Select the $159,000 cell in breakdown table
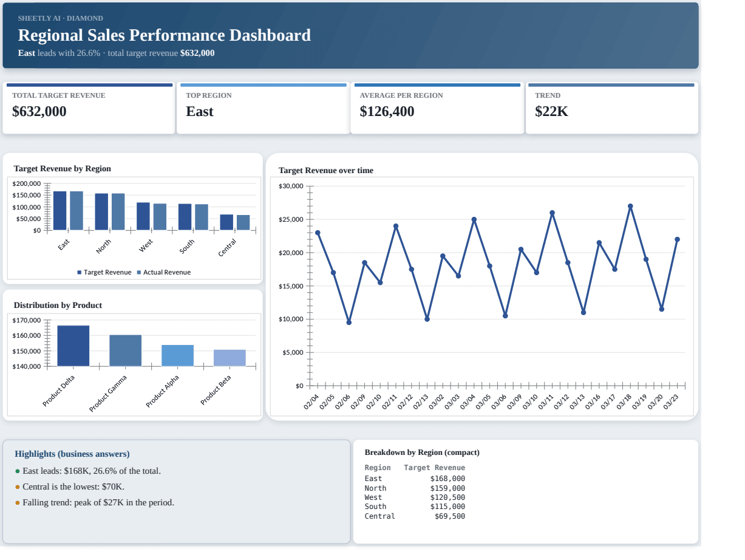 point(448,488)
